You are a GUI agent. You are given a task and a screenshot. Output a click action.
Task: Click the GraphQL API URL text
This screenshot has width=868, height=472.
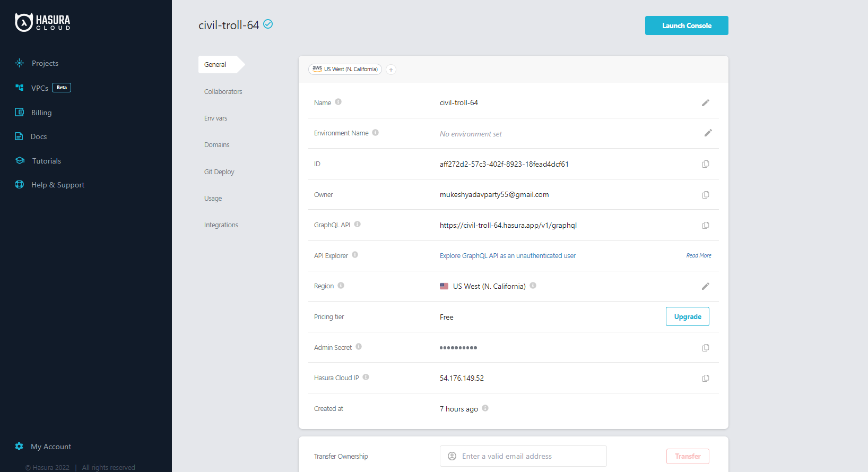pos(508,225)
